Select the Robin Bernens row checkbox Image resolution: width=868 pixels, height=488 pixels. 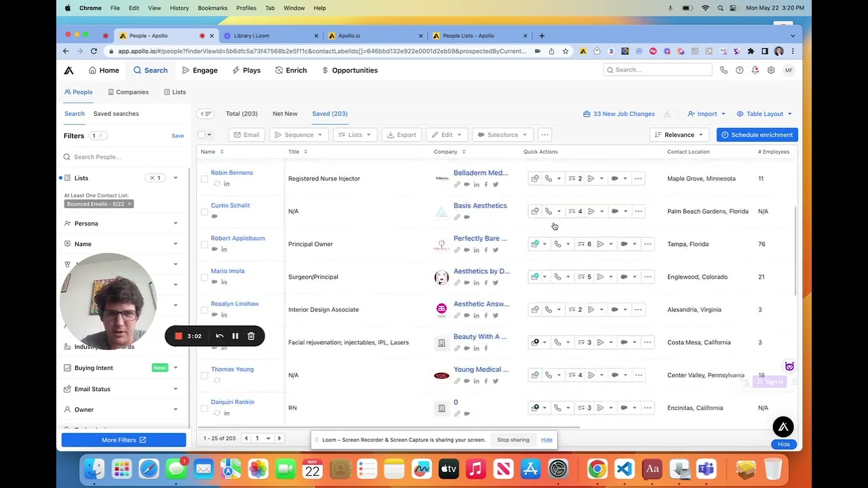[204, 179]
